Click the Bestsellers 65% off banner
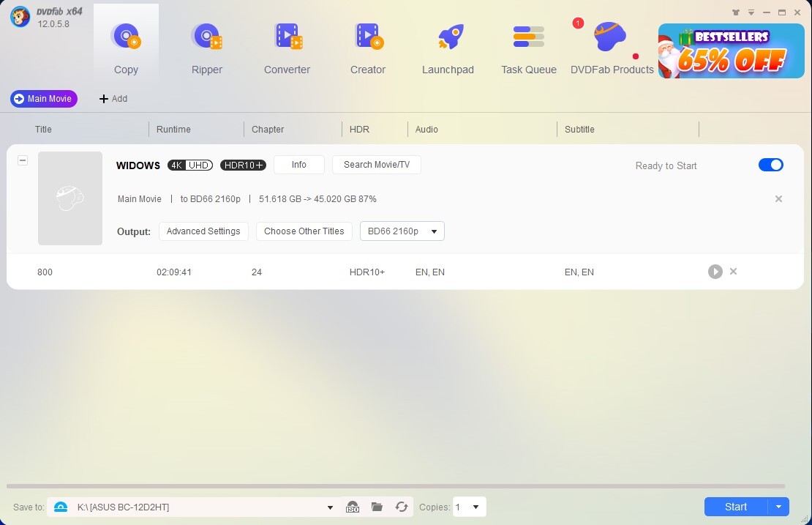The width and height of the screenshot is (812, 525). coord(732,51)
